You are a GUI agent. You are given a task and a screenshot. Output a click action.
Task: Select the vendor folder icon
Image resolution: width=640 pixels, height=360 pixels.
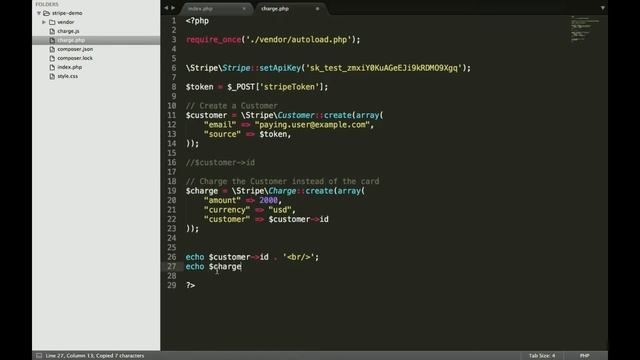[52, 22]
